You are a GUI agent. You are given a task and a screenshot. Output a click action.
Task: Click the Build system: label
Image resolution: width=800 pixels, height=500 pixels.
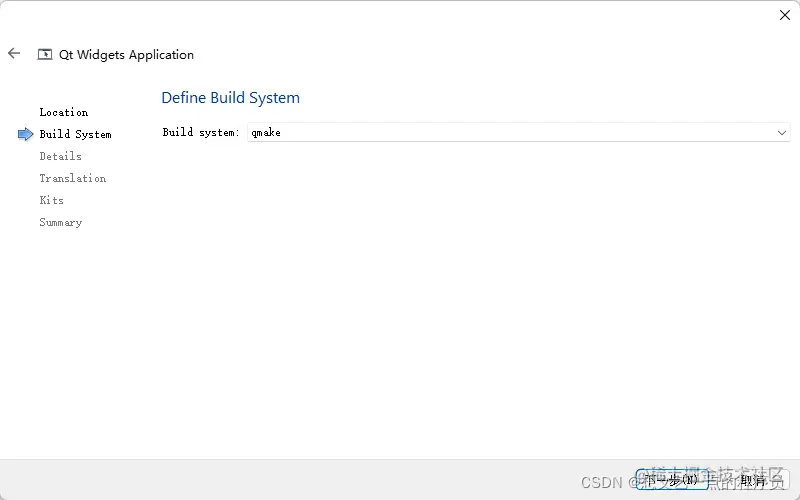tap(201, 133)
